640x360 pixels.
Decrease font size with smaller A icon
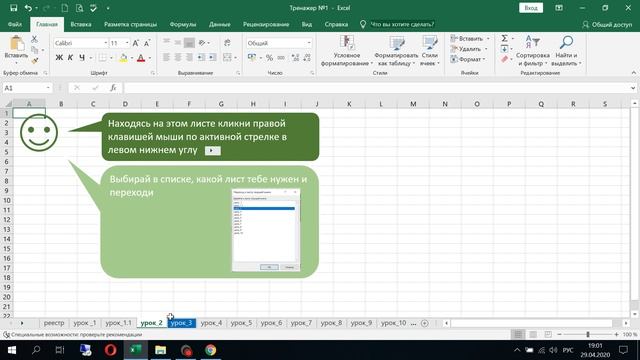click(x=147, y=43)
